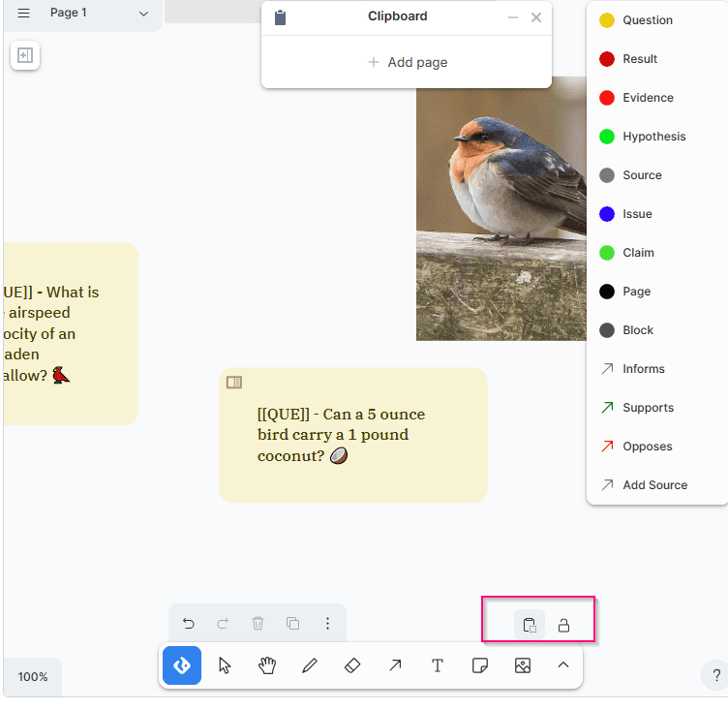Toggle the tool lock
Screen dimensions: 728x710
point(563,626)
